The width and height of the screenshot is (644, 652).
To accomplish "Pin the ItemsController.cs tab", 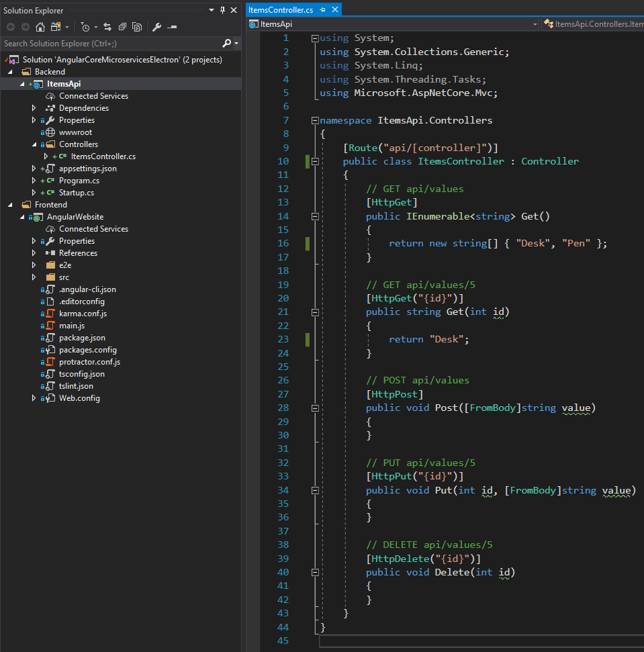I will (x=323, y=10).
